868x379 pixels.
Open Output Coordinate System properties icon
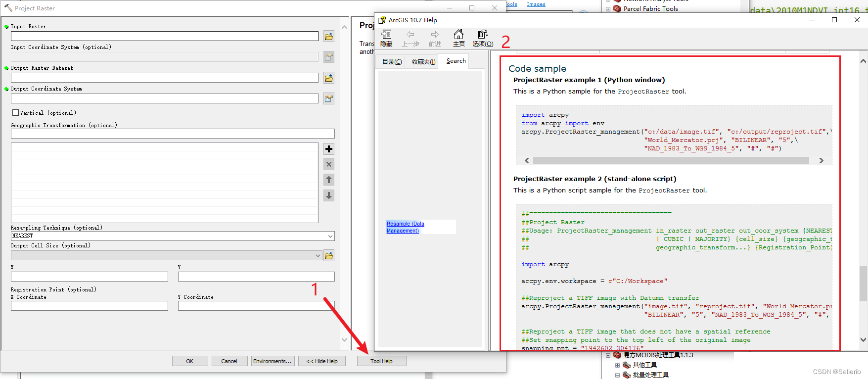329,98
